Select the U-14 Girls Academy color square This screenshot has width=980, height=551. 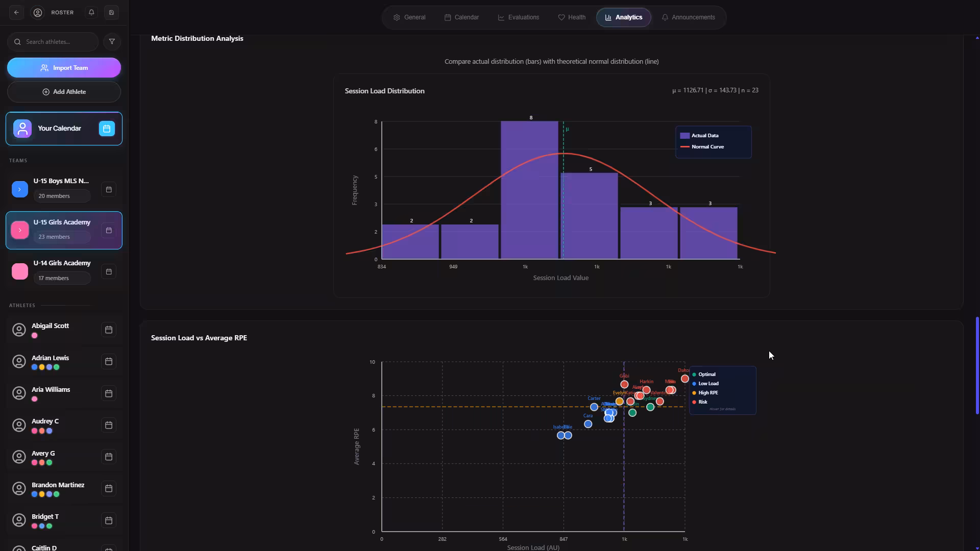pos(19,271)
